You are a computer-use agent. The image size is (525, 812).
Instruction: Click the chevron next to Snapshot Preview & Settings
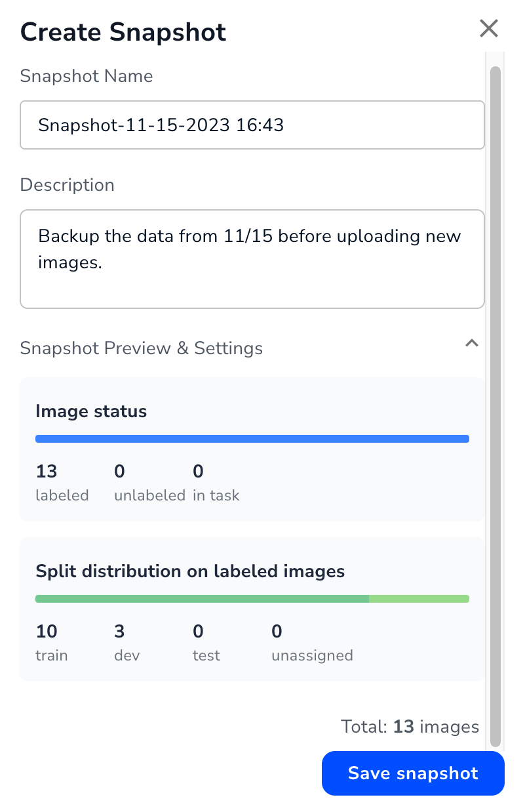[x=471, y=343]
